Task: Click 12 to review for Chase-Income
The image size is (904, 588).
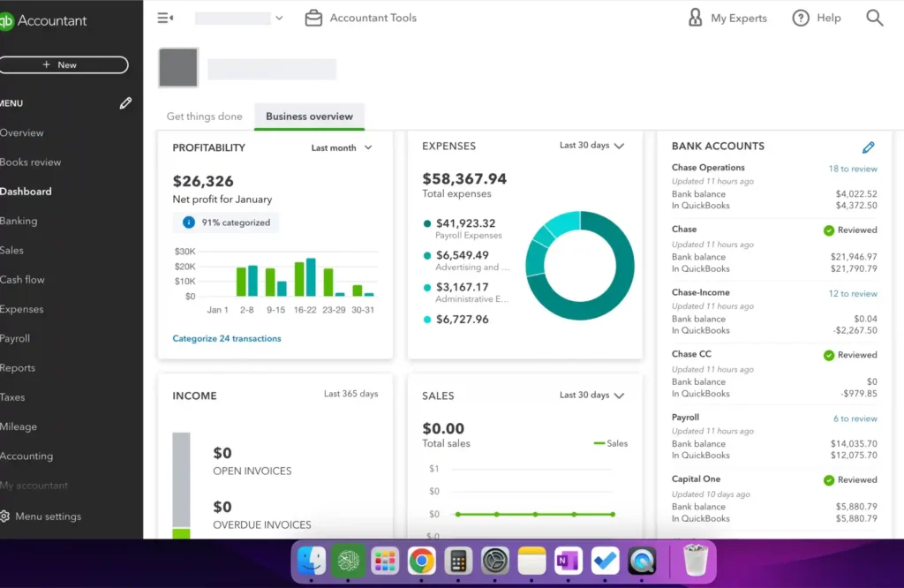Action: [x=853, y=294]
